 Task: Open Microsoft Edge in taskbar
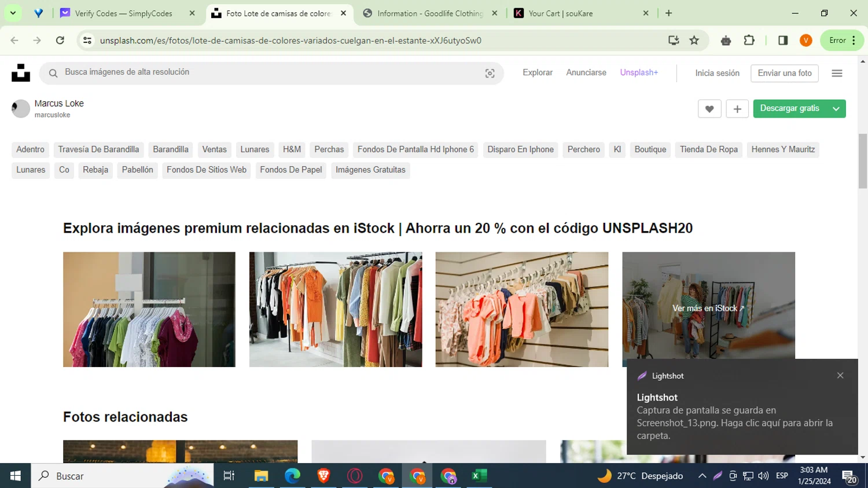[292, 476]
